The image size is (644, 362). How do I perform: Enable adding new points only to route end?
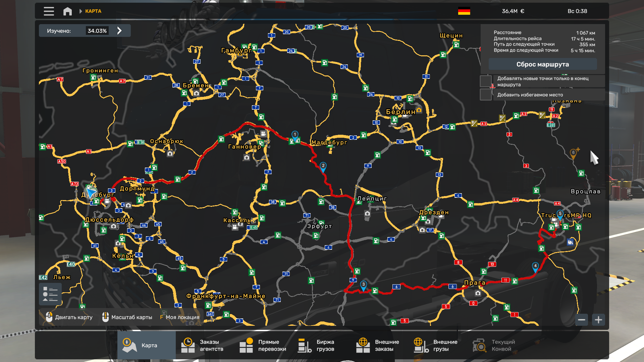485,81
